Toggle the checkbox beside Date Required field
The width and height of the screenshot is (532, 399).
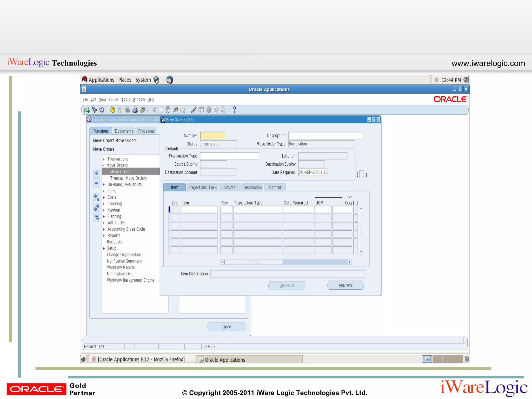click(x=361, y=175)
